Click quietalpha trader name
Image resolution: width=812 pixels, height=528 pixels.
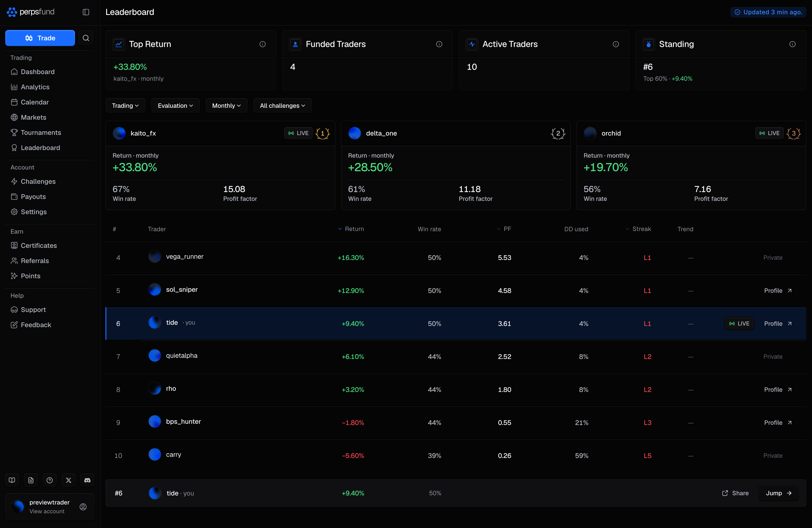click(181, 355)
